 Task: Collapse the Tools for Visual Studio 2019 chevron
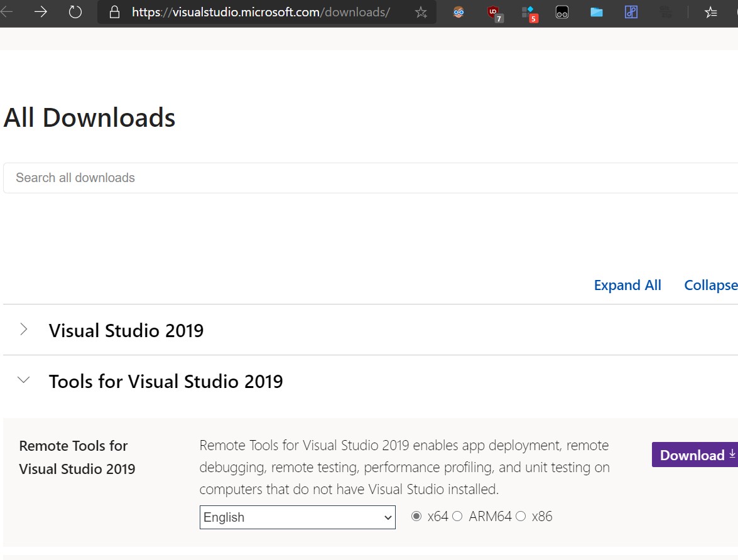click(23, 380)
